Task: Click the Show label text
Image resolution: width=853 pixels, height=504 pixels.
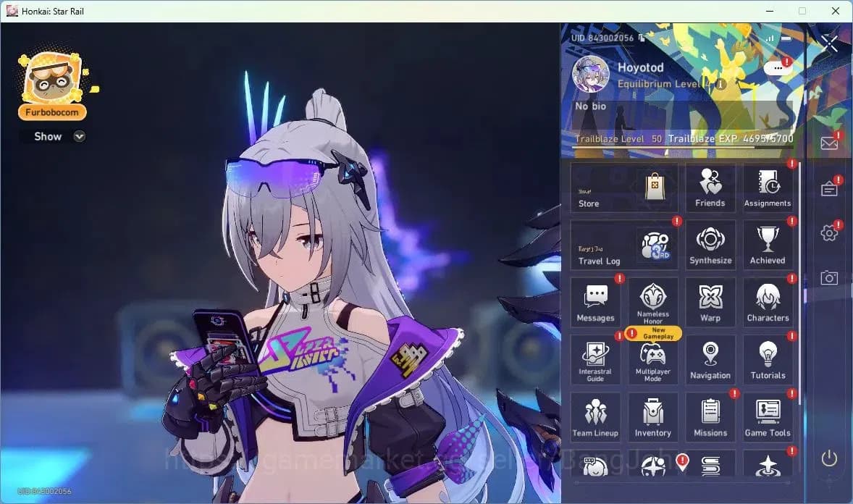Action: (x=48, y=137)
